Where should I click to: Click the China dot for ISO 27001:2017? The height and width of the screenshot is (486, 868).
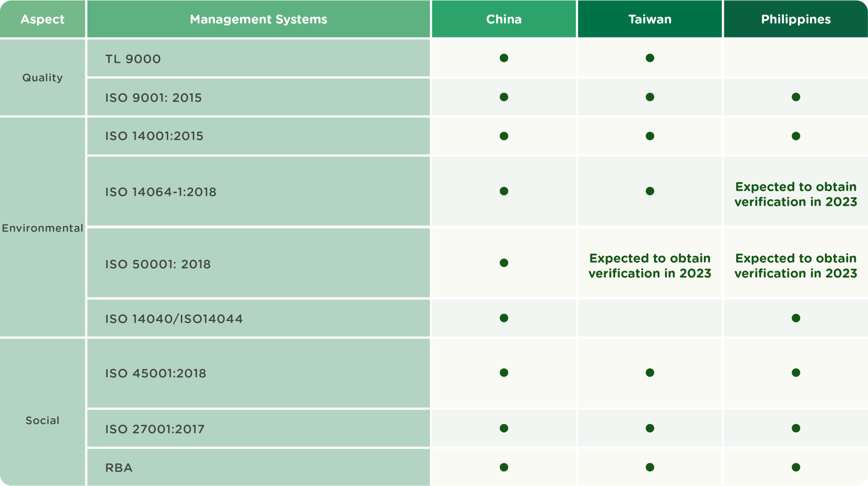click(x=504, y=428)
